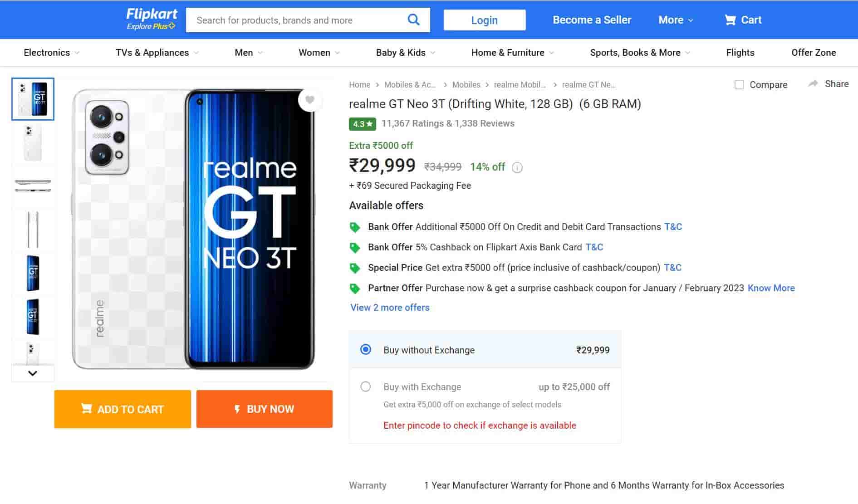Click the Flipkart Explore Plus logo
The width and height of the screenshot is (858, 504).
click(x=152, y=20)
